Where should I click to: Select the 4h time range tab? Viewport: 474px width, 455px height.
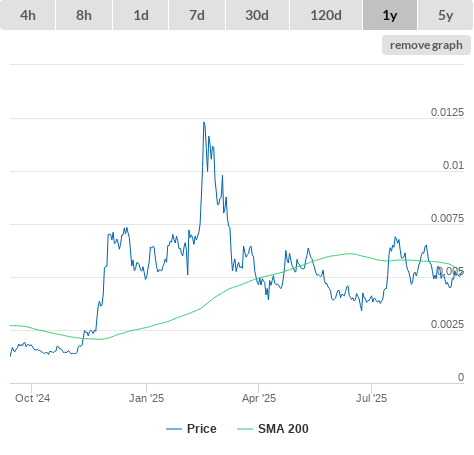[x=28, y=15]
